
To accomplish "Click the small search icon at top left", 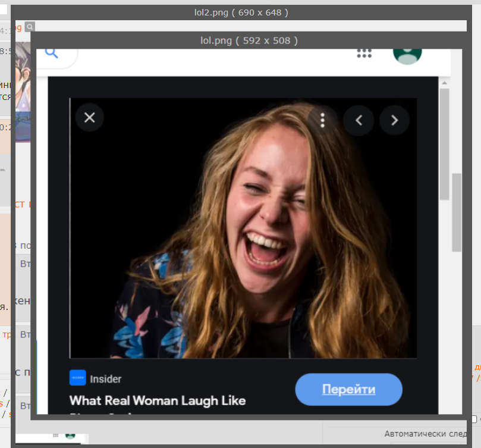I will pyautogui.click(x=30, y=27).
